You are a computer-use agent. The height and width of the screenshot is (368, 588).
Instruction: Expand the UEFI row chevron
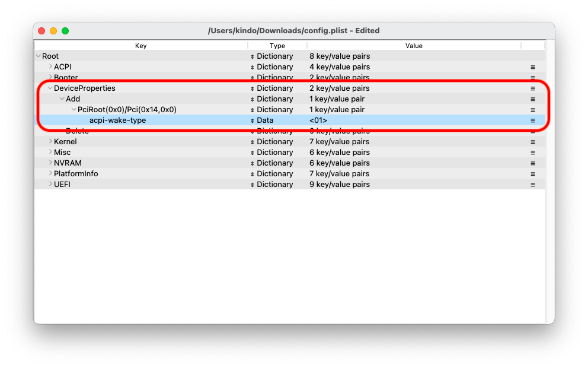(50, 184)
